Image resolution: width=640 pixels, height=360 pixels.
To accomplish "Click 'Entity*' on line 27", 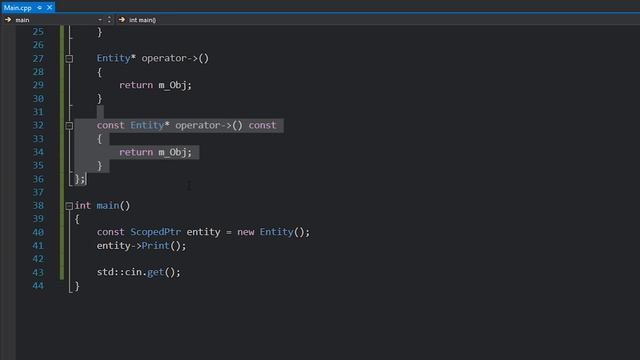I will point(116,58).
